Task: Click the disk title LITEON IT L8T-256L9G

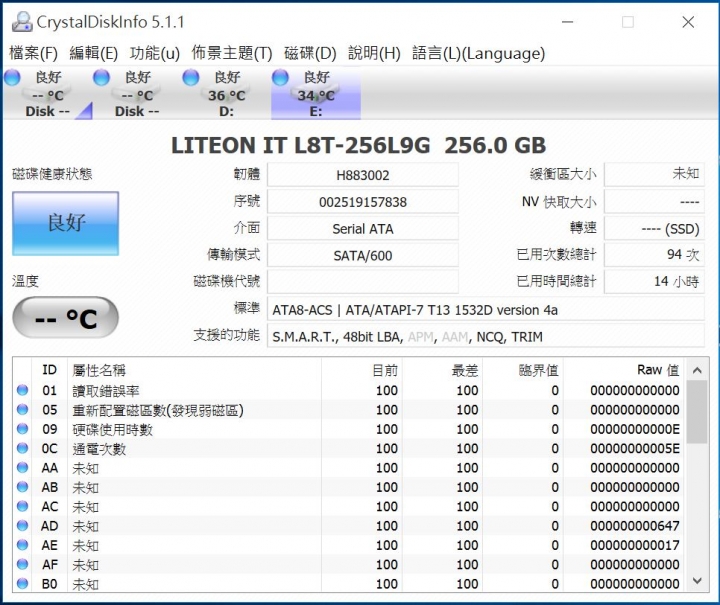Action: (x=301, y=146)
